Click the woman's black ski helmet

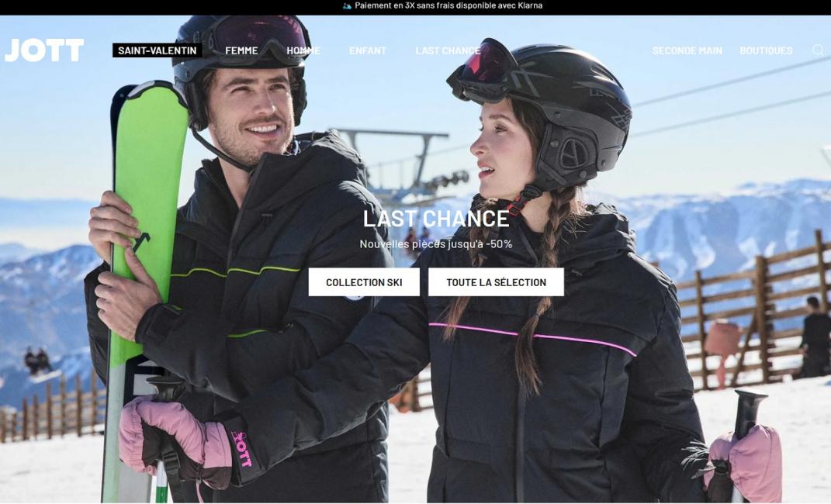click(574, 101)
